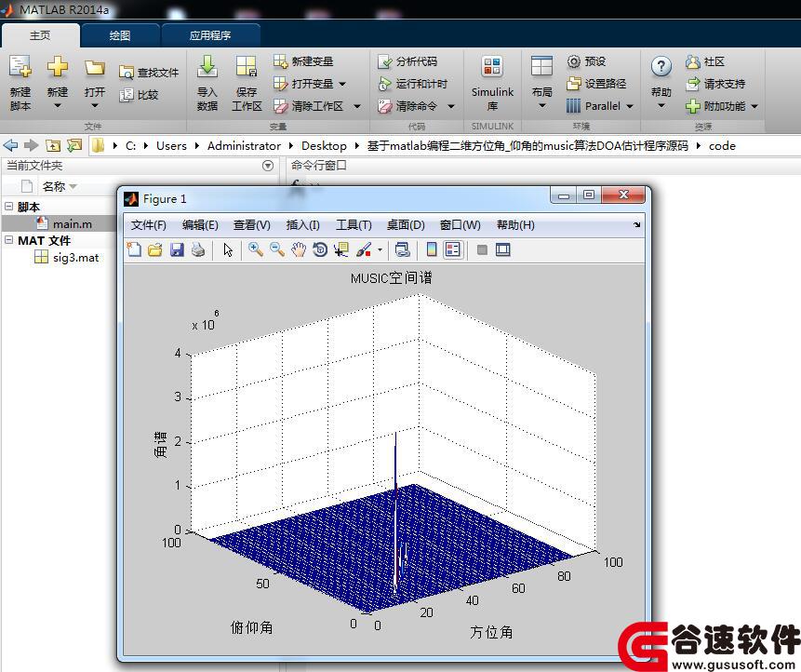The image size is (801, 672).
Task: Collapse the MAT 文件 group
Action: (8, 240)
